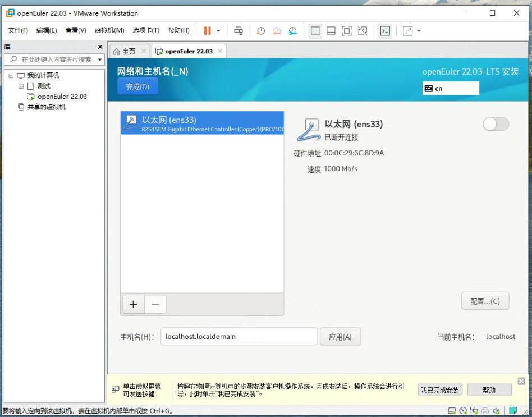
Task: Click the CD/DVD status icon
Action: coord(463,411)
